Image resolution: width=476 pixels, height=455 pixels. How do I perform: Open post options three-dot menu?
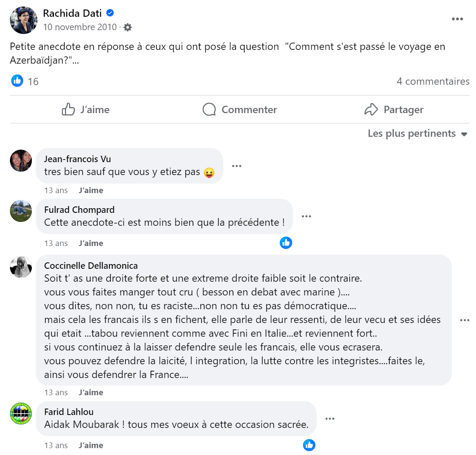[x=457, y=19]
